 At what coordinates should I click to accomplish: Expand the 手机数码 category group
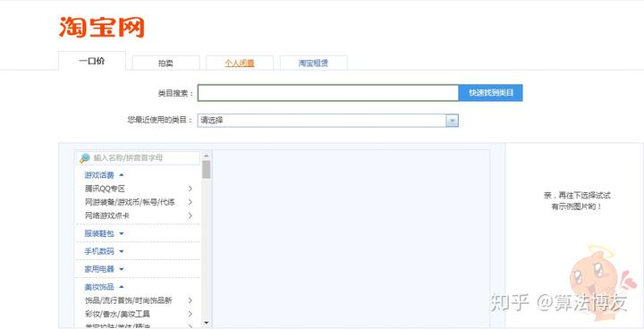(x=104, y=251)
